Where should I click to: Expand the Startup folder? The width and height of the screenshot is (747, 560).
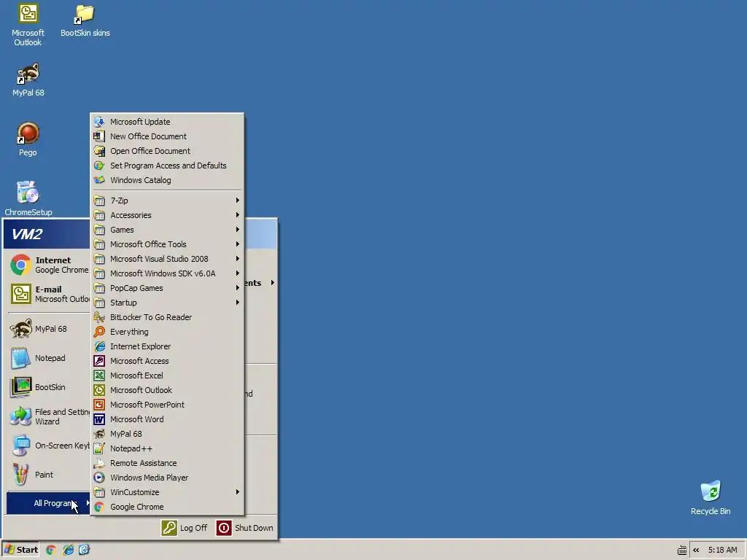[167, 303]
